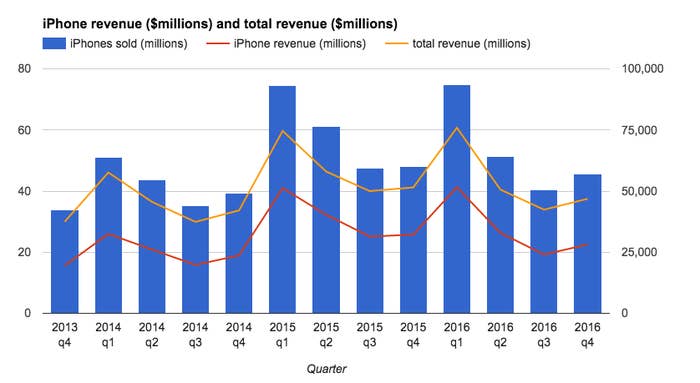Image resolution: width=700 pixels, height=383 pixels.
Task: Click the right axis value 100,000
Action: 642,69
